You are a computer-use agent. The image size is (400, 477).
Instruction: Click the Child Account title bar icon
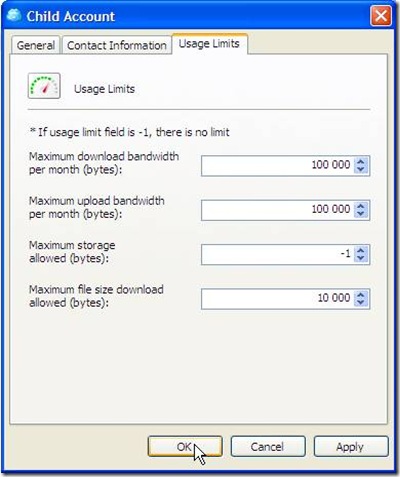coord(14,15)
